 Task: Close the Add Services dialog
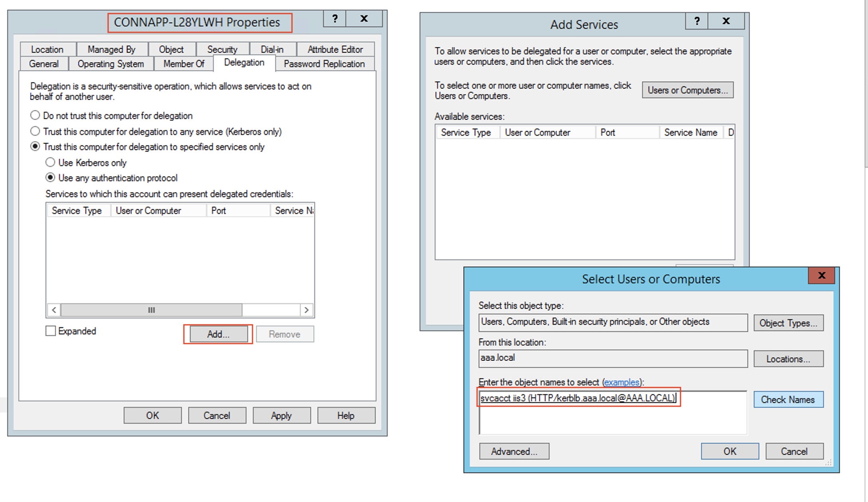726,21
